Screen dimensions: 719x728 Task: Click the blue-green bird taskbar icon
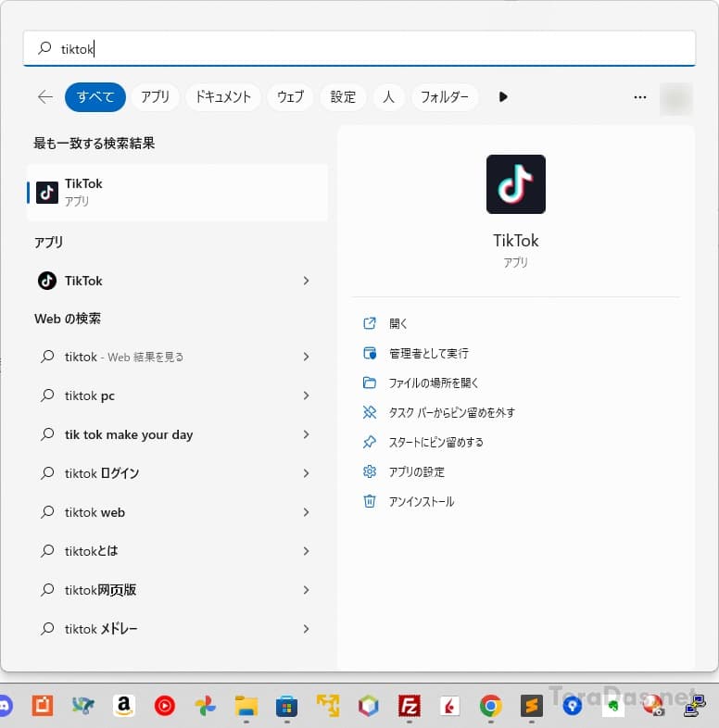pos(83,706)
